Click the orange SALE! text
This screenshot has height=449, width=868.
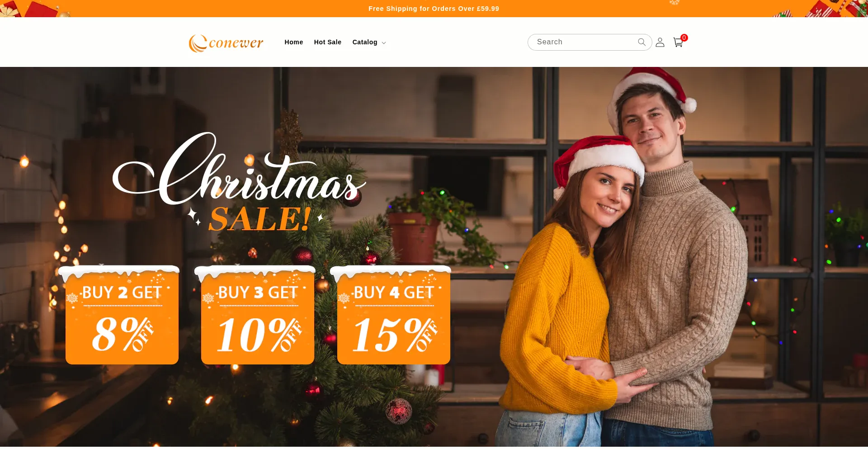point(260,219)
